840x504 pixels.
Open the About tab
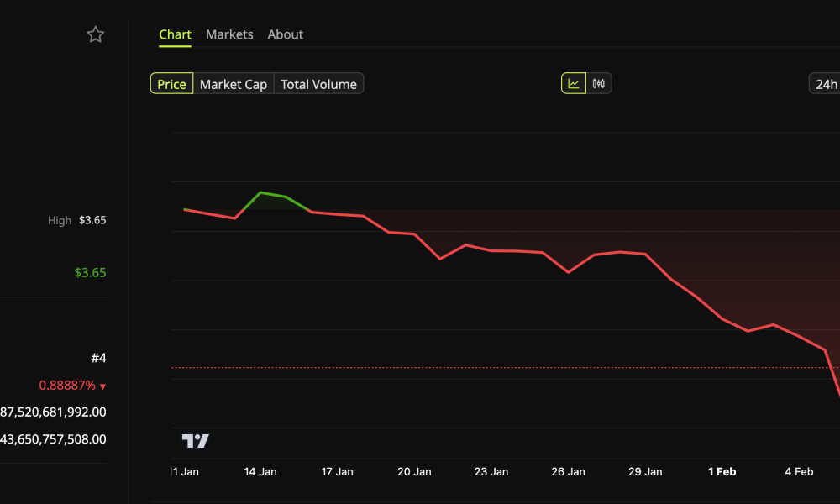point(285,34)
